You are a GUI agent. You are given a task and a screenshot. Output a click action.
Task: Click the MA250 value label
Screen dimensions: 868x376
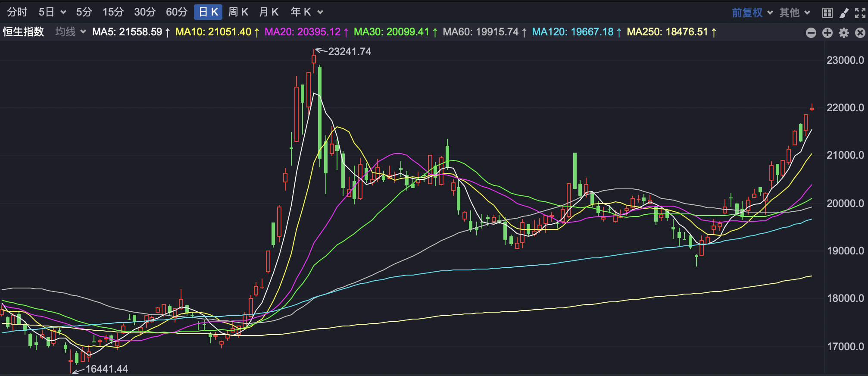pyautogui.click(x=667, y=32)
